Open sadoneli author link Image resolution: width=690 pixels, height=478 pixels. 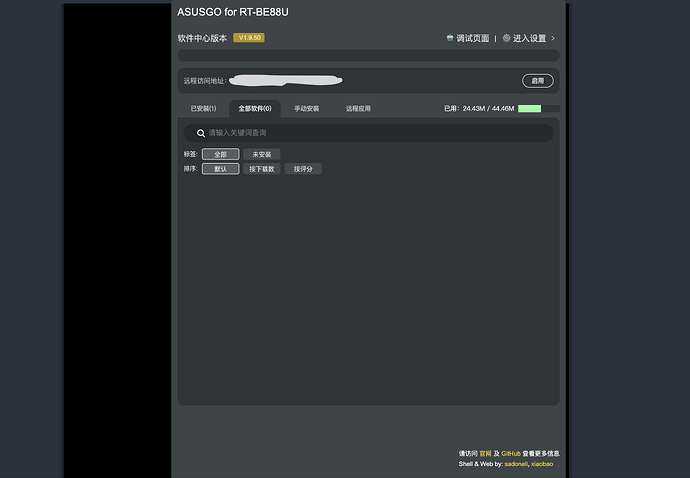(x=516, y=464)
